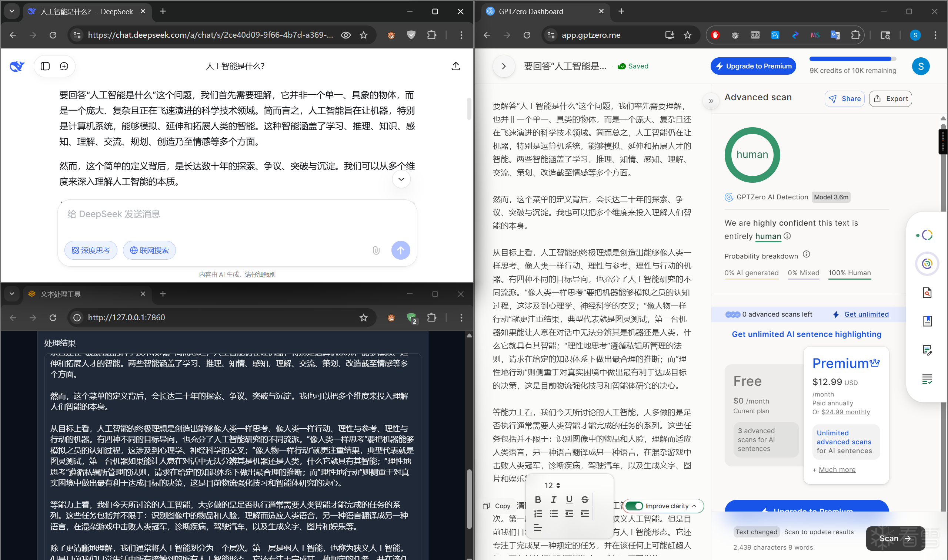Toggle the Improve clarity switch
Image resolution: width=948 pixels, height=560 pixels.
(634, 506)
